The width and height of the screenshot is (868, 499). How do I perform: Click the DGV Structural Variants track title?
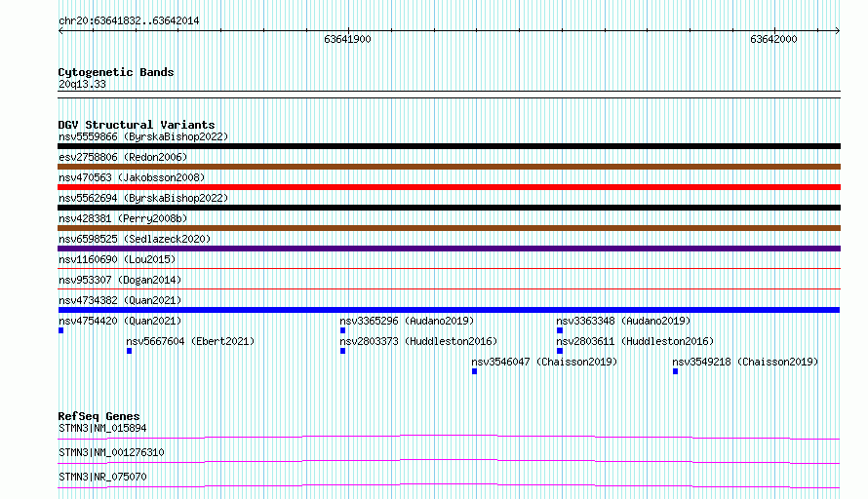[x=137, y=125]
